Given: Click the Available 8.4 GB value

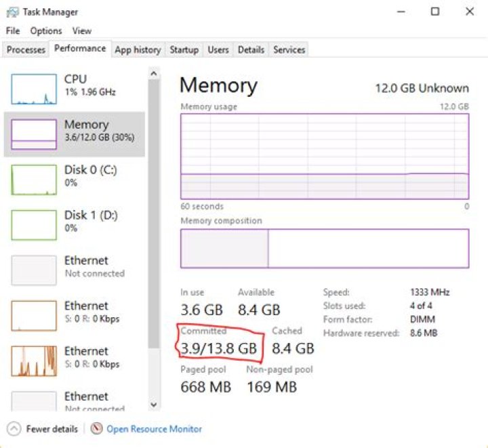Looking at the screenshot, I should coord(259,310).
